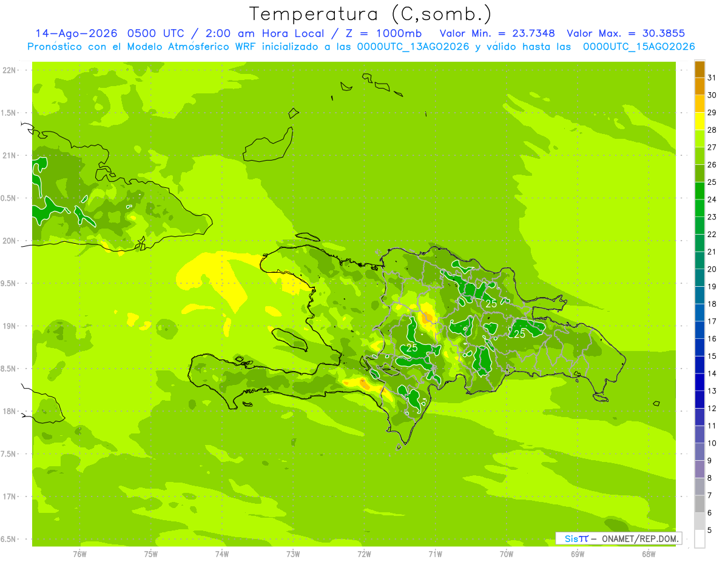
Task: Click the "Valor Max. = 30.3855" text
Action: coord(625,33)
